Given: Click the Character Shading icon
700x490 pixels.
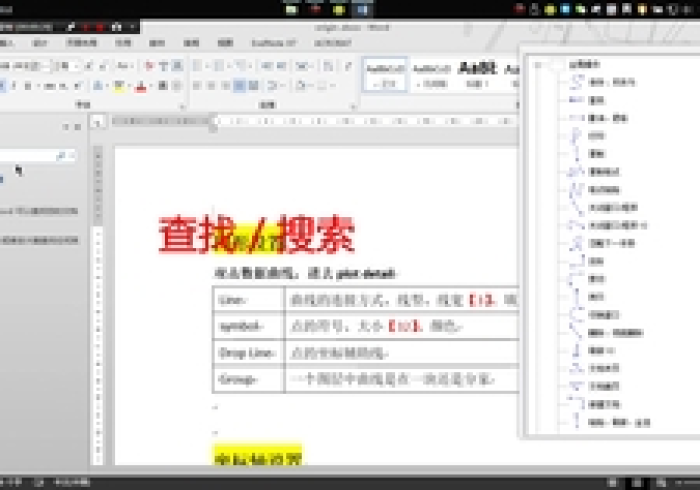Looking at the screenshot, I should click(163, 85).
